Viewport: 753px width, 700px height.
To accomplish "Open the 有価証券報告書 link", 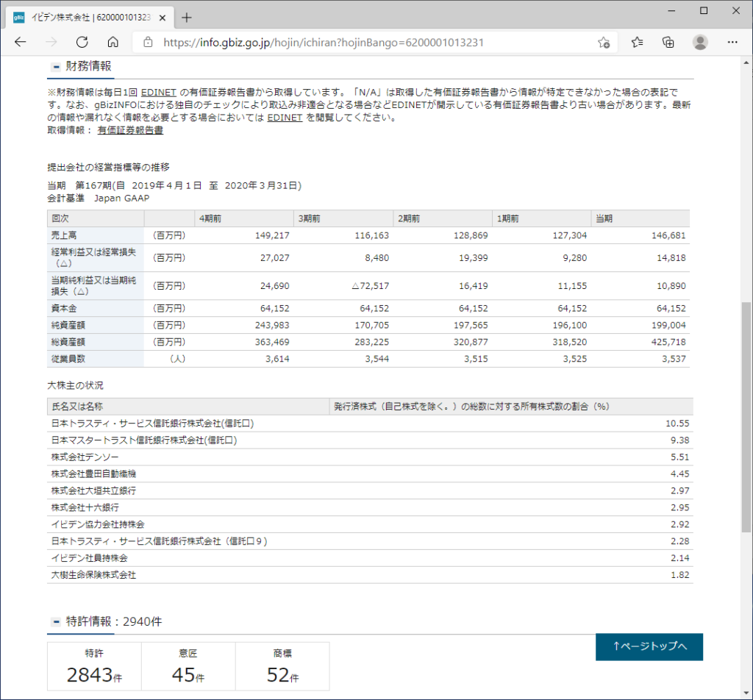I will pos(130,130).
